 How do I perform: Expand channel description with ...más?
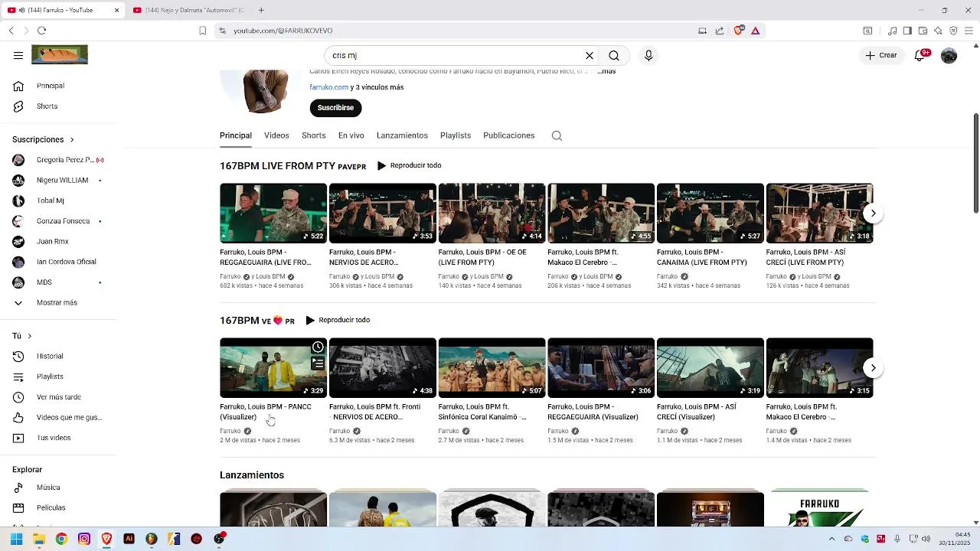pyautogui.click(x=606, y=71)
